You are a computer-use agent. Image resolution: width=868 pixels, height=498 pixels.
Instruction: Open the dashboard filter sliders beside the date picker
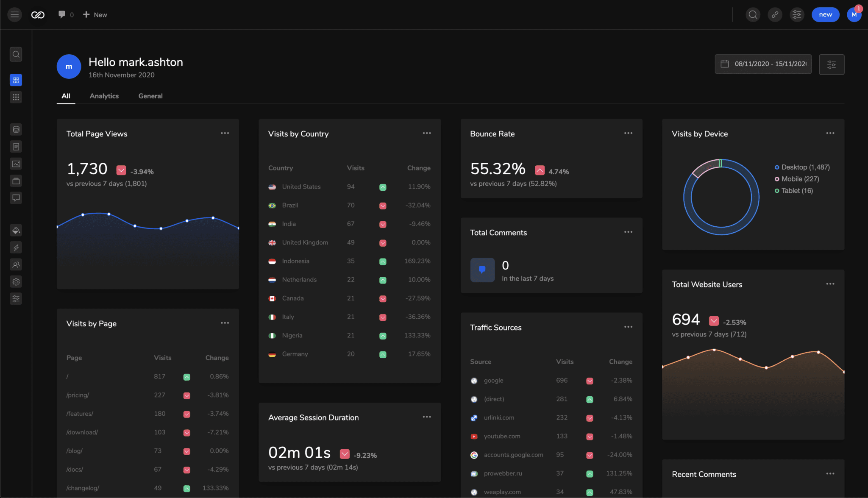pos(831,64)
